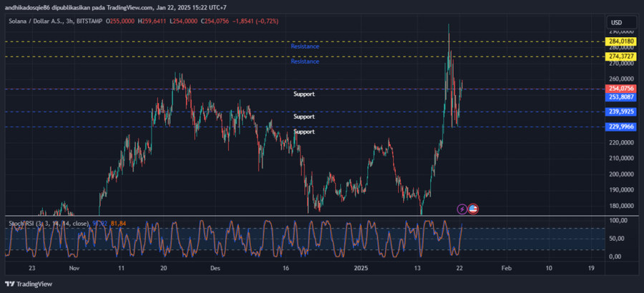The height and width of the screenshot is (293, 644).
Task: Click the Stoch RSI indicator legend
Action: [49, 224]
